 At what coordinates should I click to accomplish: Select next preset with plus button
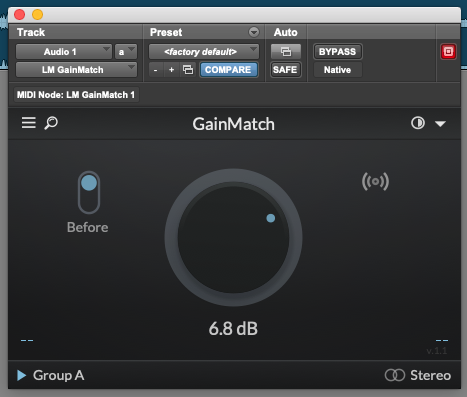(x=171, y=70)
